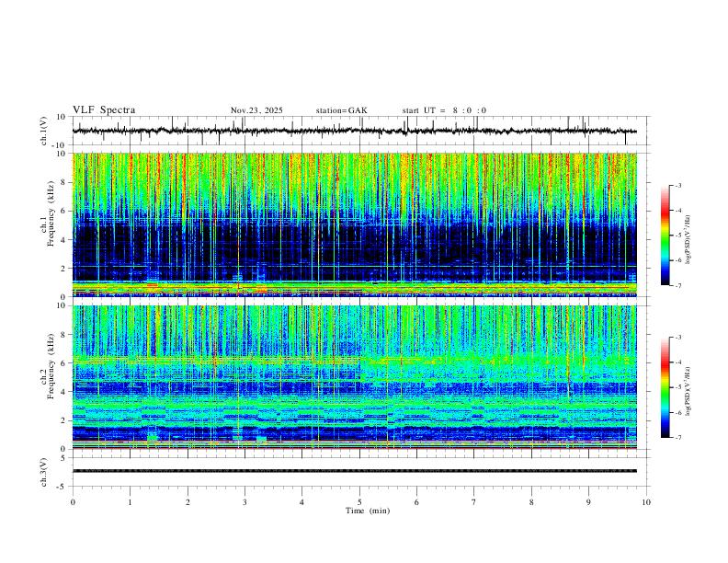Click the ch.1 spectrogram panel
This screenshot has width=728, height=563.
(x=355, y=224)
